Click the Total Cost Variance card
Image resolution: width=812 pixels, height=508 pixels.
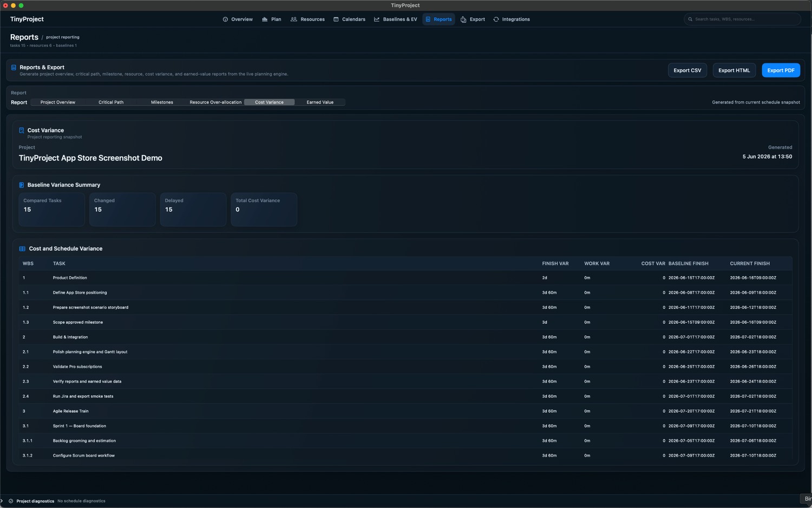click(x=264, y=210)
